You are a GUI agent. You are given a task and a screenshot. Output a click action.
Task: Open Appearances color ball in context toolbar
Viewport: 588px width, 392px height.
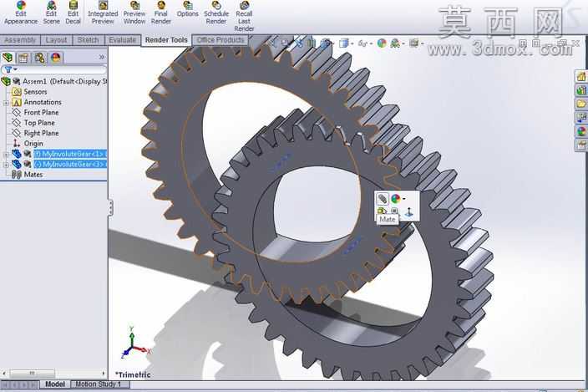396,199
